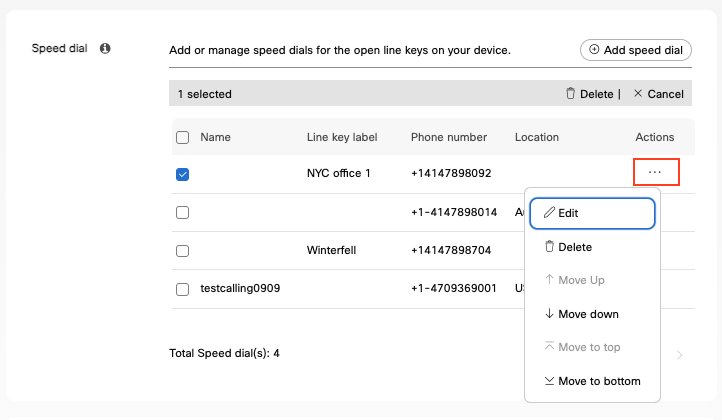Click the Name column header

click(215, 137)
